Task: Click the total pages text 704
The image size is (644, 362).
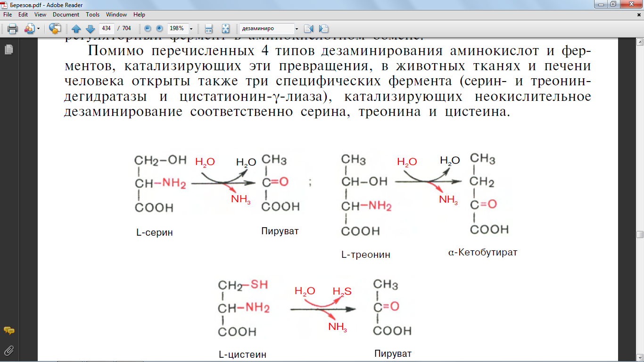Action: pyautogui.click(x=127, y=28)
